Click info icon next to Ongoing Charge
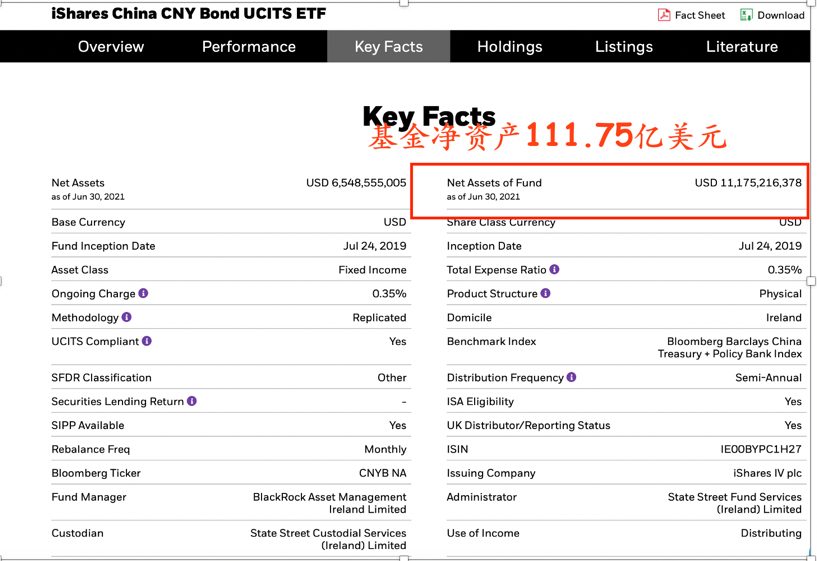Screen dimensions: 817x561 143,293
